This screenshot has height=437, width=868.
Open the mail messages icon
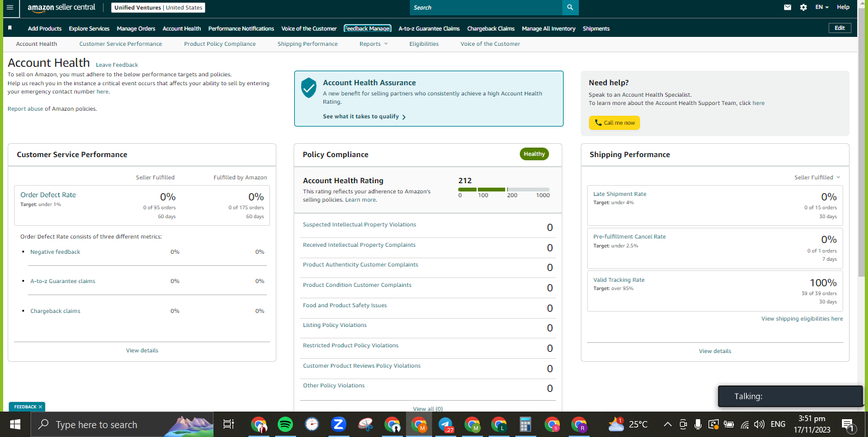pyautogui.click(x=788, y=7)
